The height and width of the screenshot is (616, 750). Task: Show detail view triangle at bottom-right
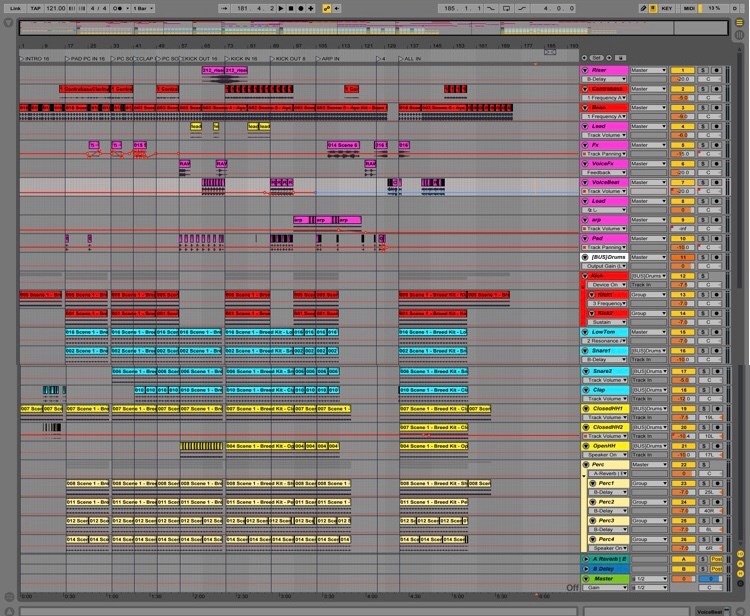click(x=739, y=611)
